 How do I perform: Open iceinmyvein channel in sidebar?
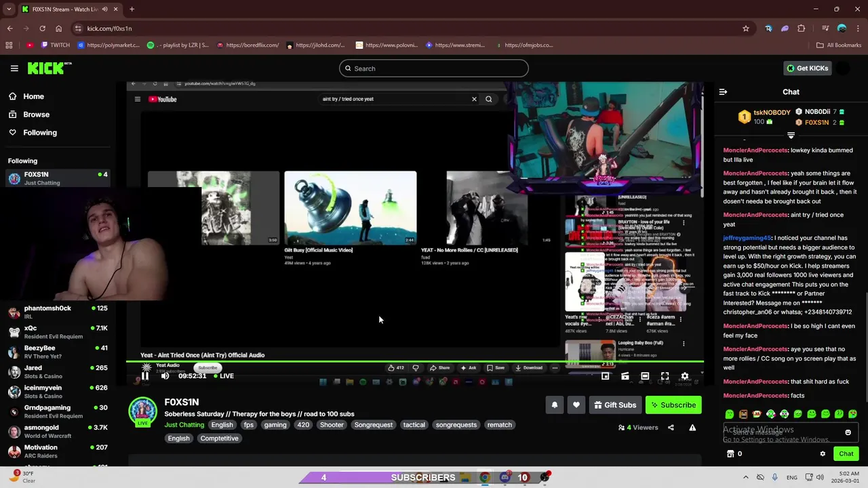point(57,392)
